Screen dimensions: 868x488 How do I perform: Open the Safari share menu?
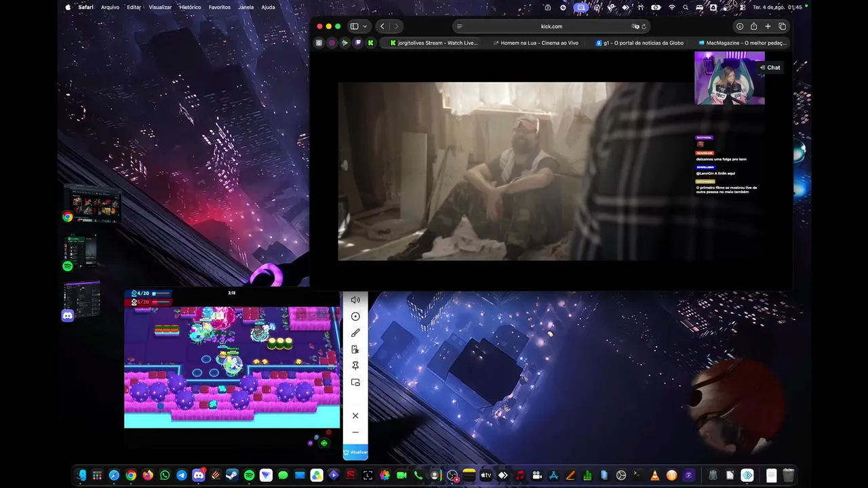(753, 26)
